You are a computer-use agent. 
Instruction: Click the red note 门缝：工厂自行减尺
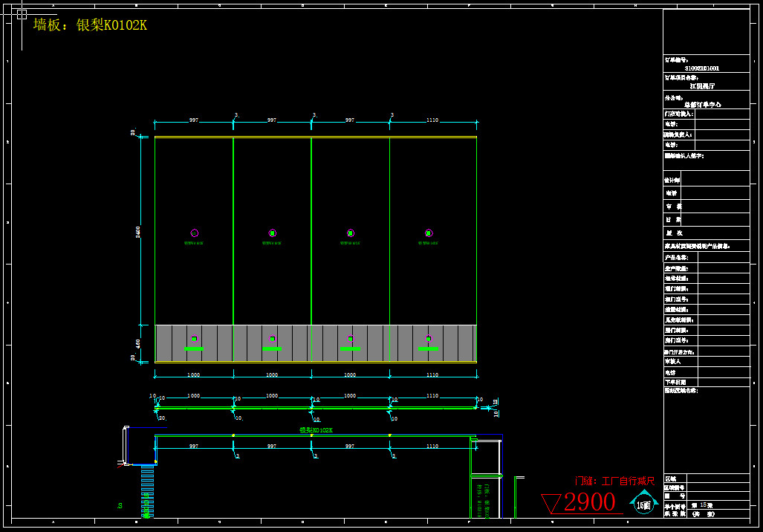(x=614, y=481)
